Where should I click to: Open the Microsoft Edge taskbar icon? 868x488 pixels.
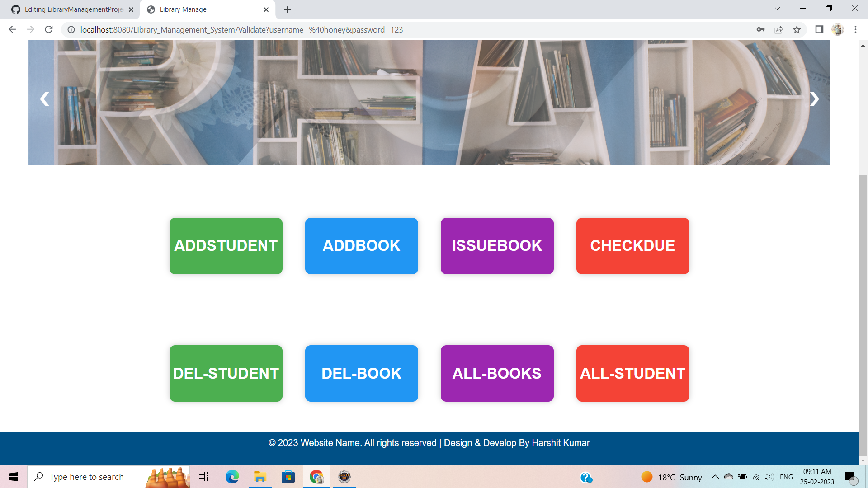tap(232, 477)
